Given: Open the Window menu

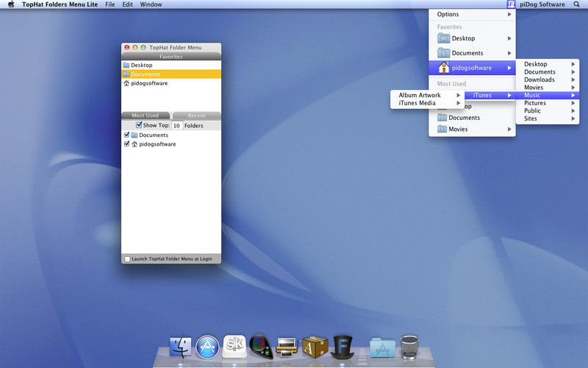Looking at the screenshot, I should [x=151, y=4].
